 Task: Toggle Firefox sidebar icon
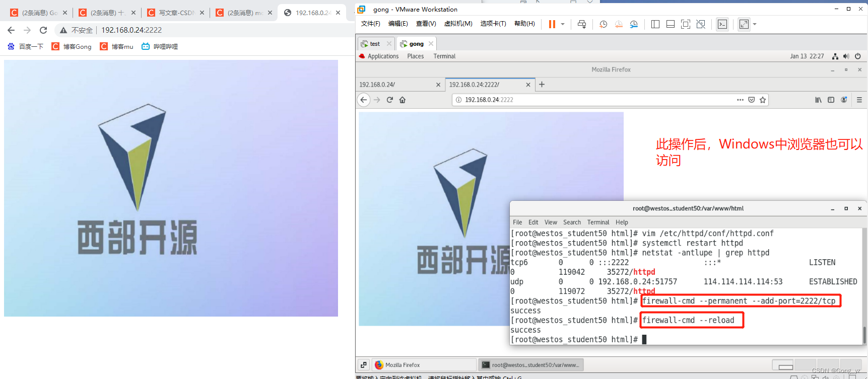pyautogui.click(x=831, y=100)
